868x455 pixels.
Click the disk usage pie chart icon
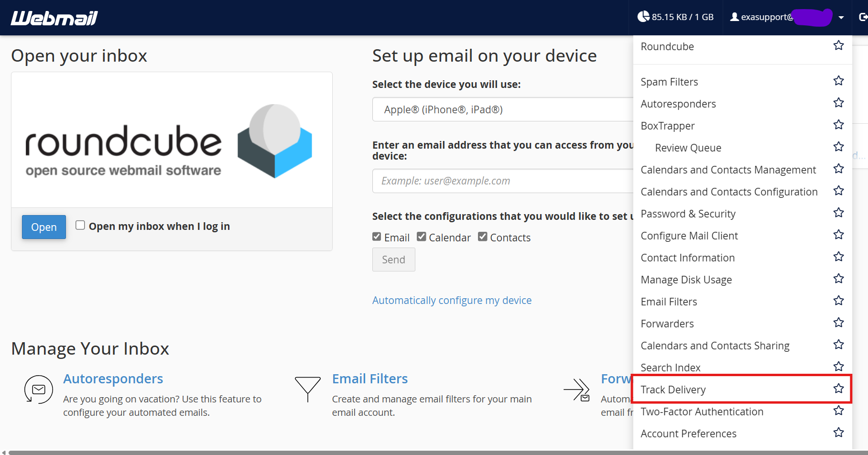(643, 17)
